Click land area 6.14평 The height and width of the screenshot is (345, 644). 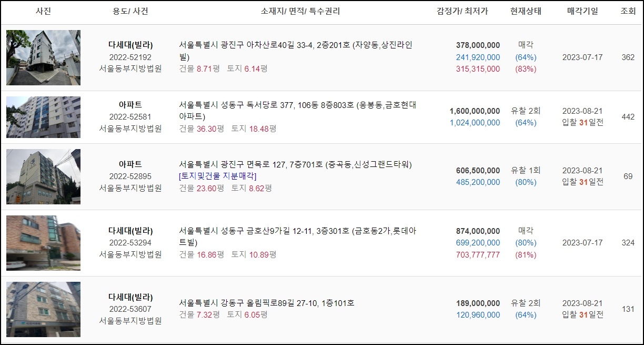(x=256, y=68)
